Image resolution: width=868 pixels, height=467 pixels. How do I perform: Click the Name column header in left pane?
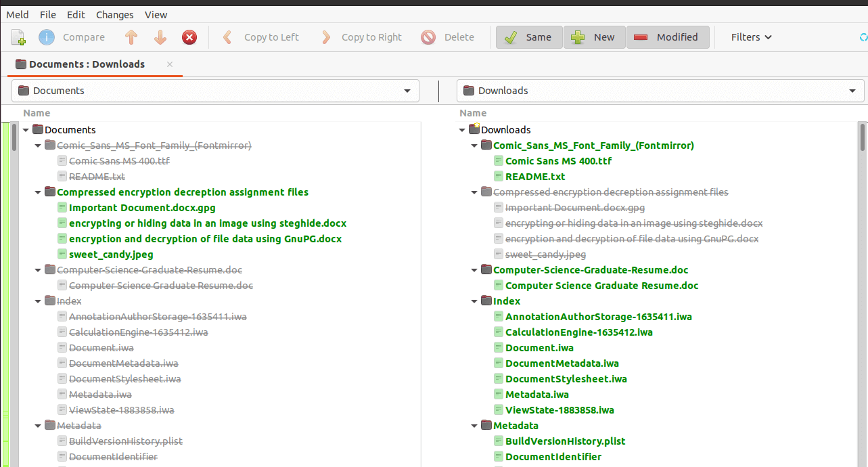coord(37,113)
